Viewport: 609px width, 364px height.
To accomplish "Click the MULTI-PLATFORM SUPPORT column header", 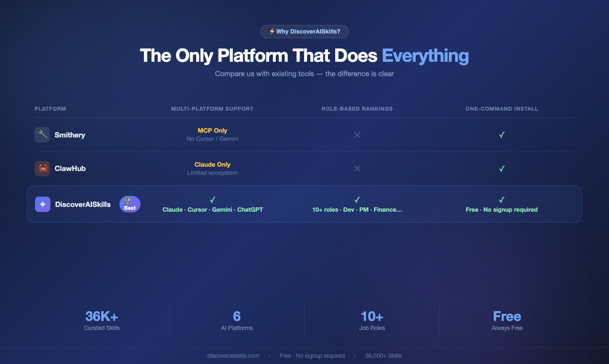I will (x=212, y=109).
